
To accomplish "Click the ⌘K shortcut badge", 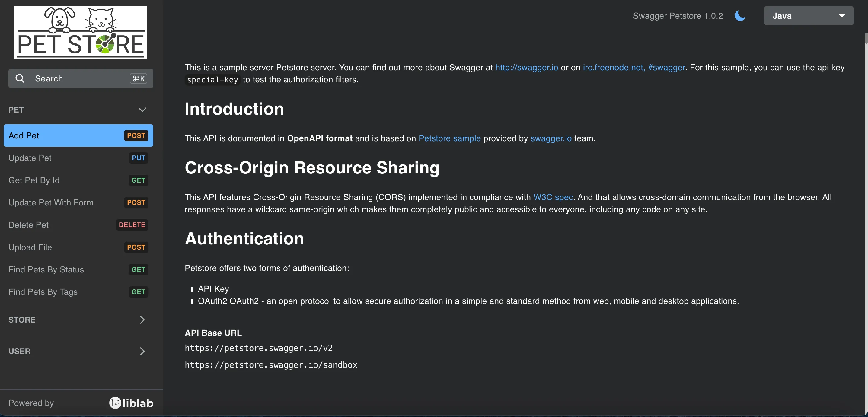I will click(139, 78).
